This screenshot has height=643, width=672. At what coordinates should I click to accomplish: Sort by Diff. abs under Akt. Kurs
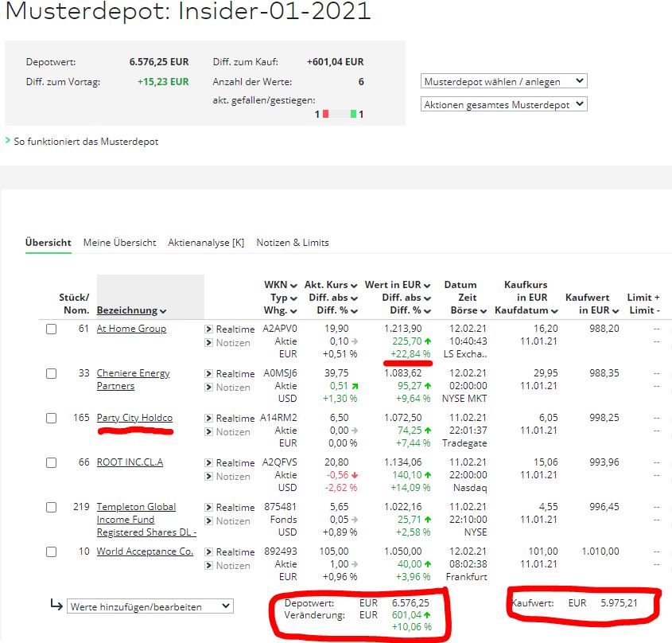click(x=333, y=298)
